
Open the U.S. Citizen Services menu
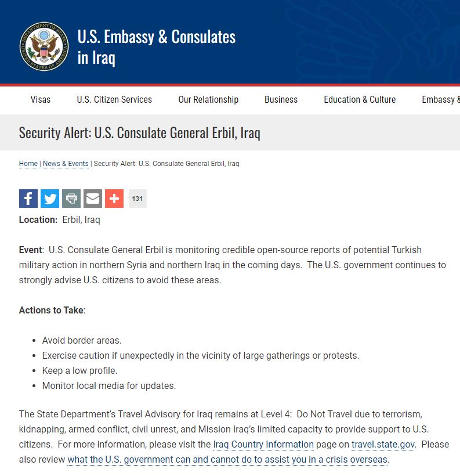tap(114, 99)
